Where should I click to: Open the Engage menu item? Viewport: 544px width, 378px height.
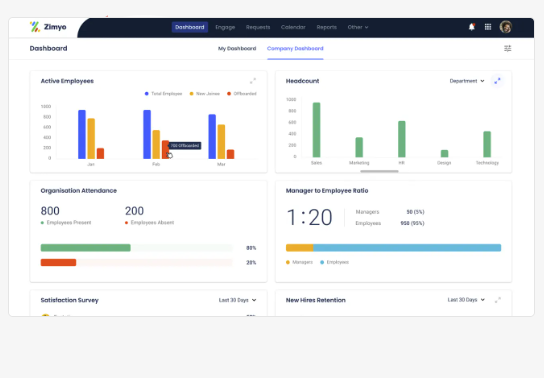[x=225, y=27]
